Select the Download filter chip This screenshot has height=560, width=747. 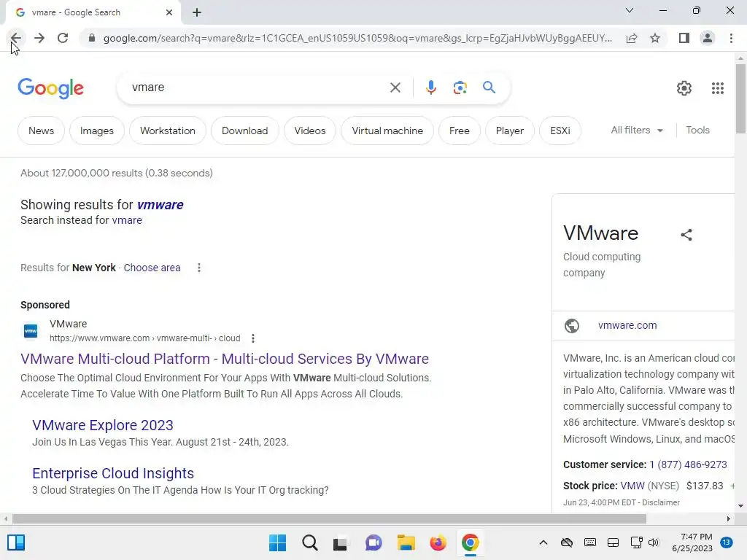coord(245,131)
